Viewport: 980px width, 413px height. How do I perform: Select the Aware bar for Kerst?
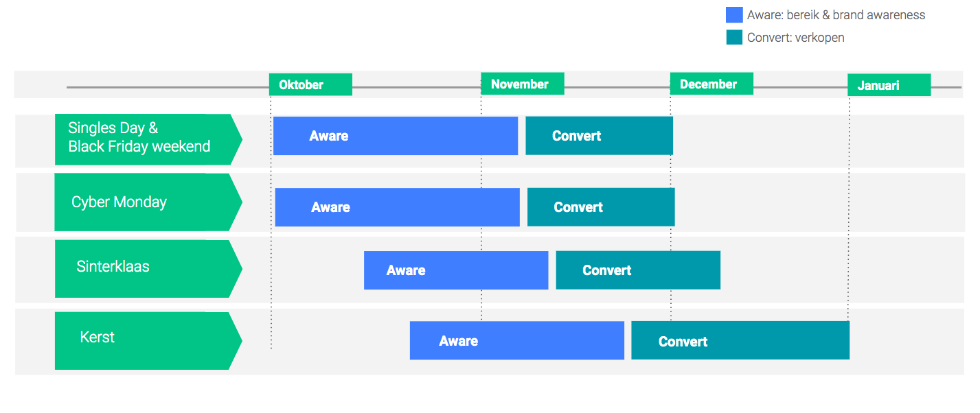[x=516, y=340]
